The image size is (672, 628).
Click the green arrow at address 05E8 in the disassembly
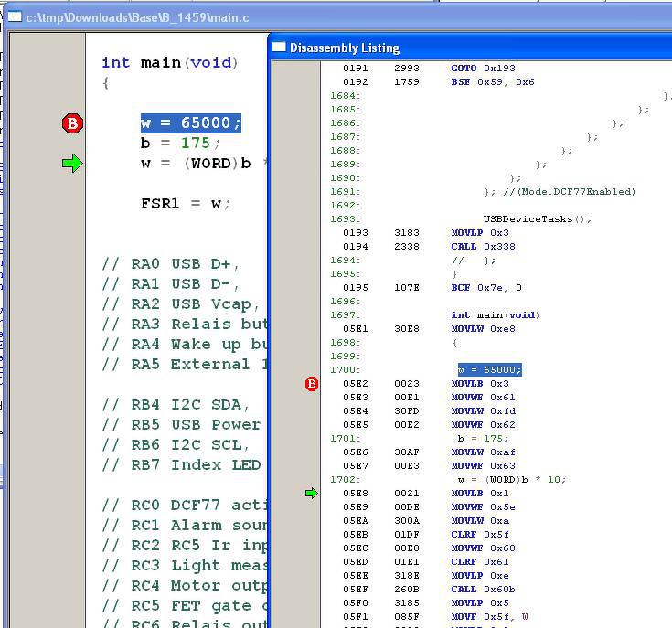click(312, 493)
